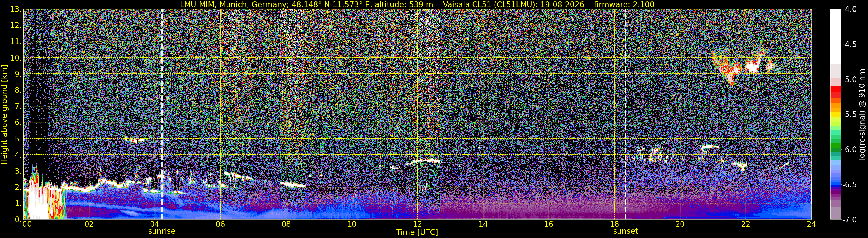
Task: Click the "12" time axis tick label
Action: coord(417,224)
